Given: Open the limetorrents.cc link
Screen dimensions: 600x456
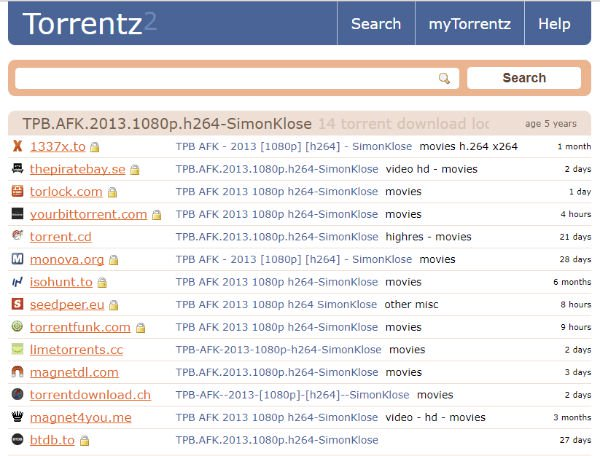Looking at the screenshot, I should tap(76, 350).
